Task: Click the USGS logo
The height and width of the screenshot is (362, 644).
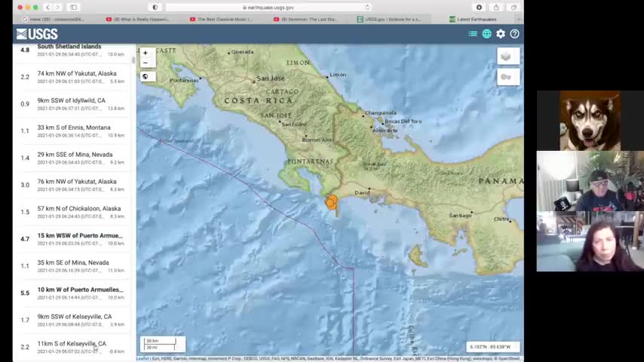Action: tap(37, 34)
